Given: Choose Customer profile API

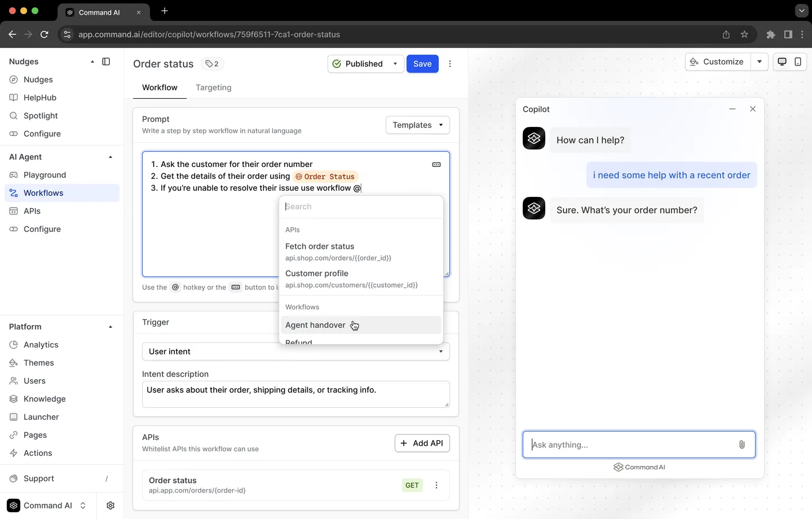Looking at the screenshot, I should click(361, 279).
